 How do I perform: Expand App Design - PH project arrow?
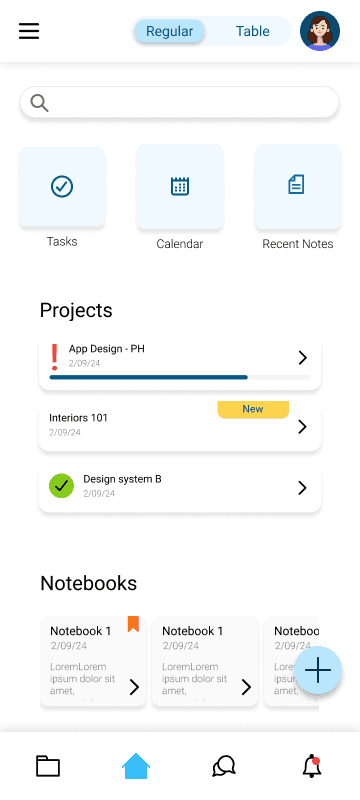pyautogui.click(x=302, y=358)
